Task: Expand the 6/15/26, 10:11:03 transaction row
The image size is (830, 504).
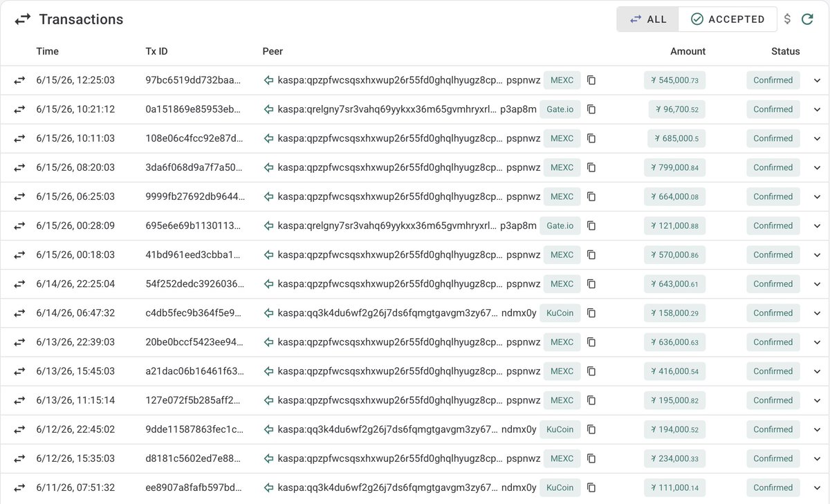Action: (x=817, y=138)
